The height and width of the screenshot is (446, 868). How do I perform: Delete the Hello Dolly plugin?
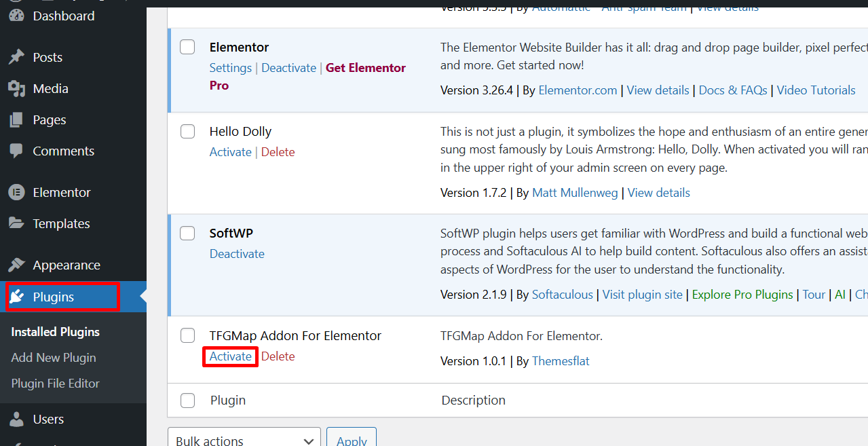point(278,152)
